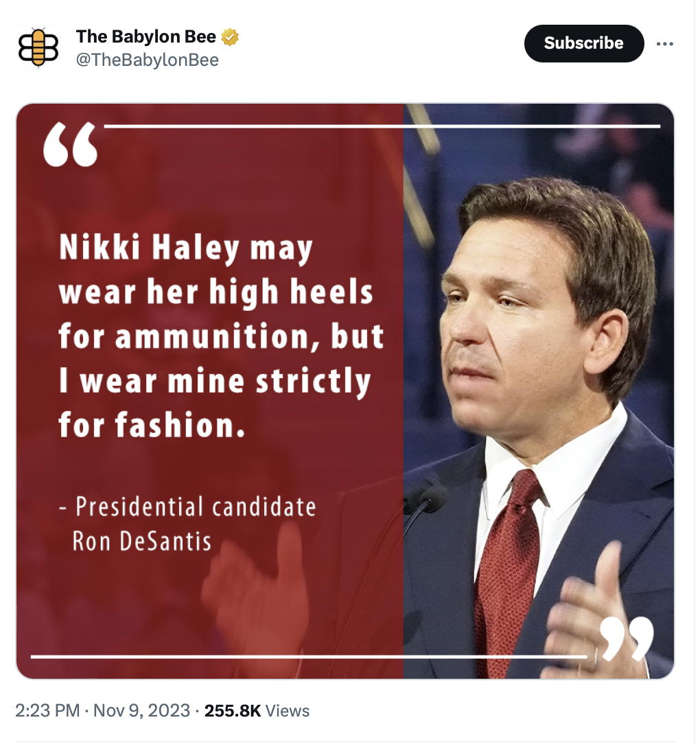Click the 2:23 PM timestamp

click(x=47, y=710)
